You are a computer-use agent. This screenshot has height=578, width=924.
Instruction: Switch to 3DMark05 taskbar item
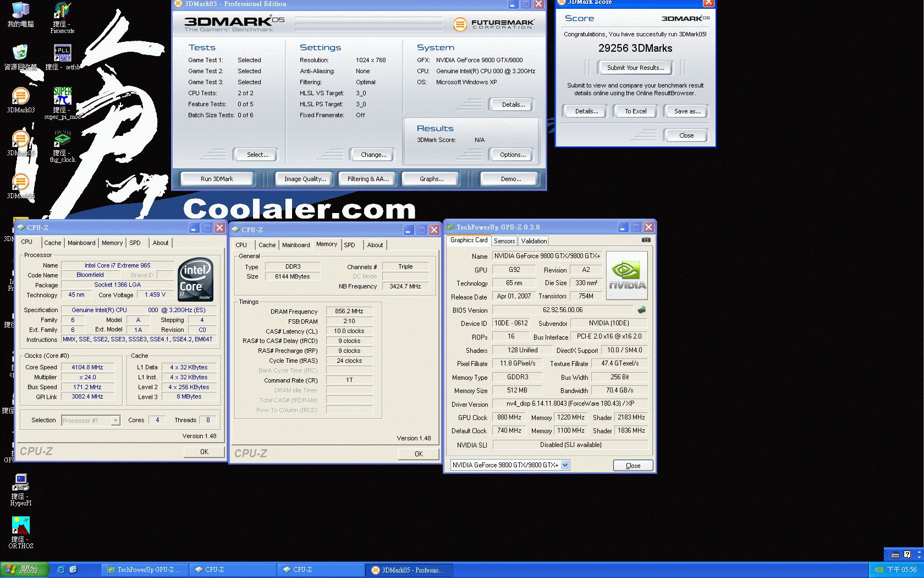408,570
